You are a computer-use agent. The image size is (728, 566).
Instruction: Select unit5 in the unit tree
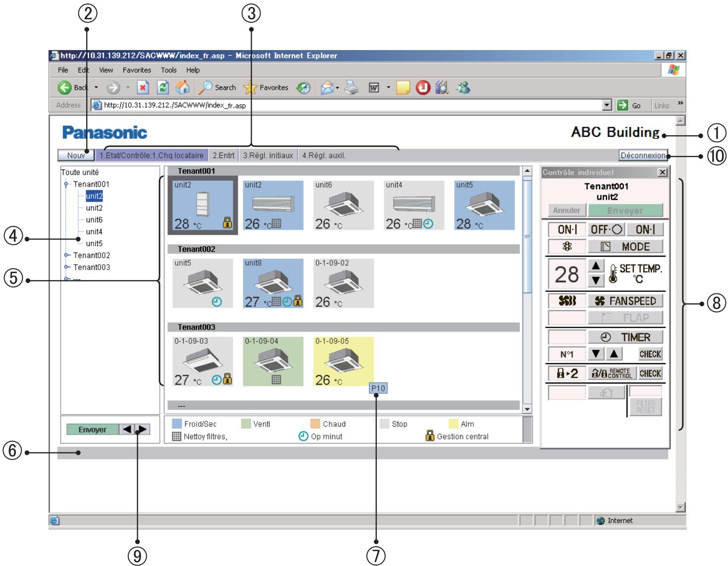[94, 243]
